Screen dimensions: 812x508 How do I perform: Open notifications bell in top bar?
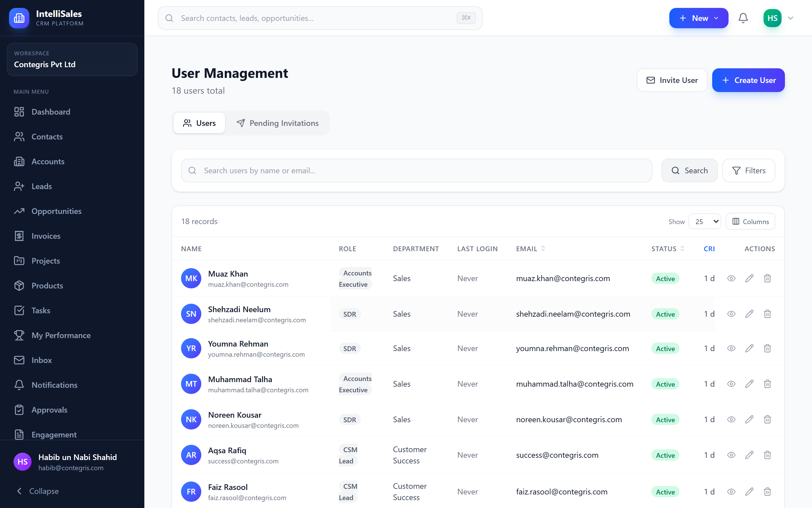743,18
